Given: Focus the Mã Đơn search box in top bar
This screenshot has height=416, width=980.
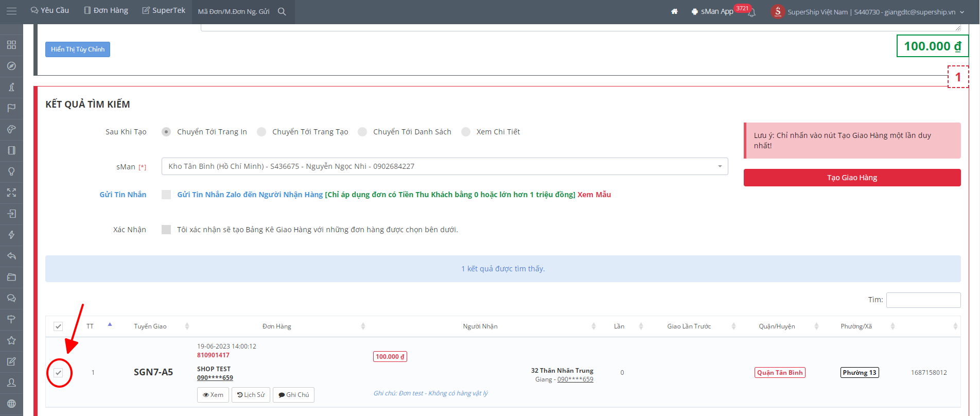Looking at the screenshot, I should coord(234,11).
